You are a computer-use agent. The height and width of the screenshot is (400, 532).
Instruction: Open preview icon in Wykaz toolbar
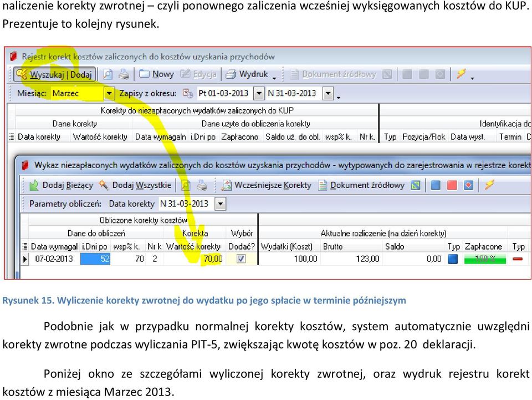[x=186, y=185]
